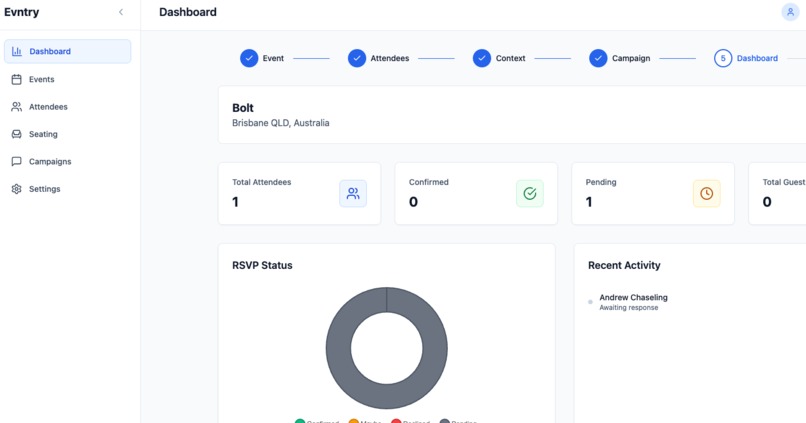The image size is (806, 423).
Task: Go to Events in the sidebar
Action: [67, 79]
